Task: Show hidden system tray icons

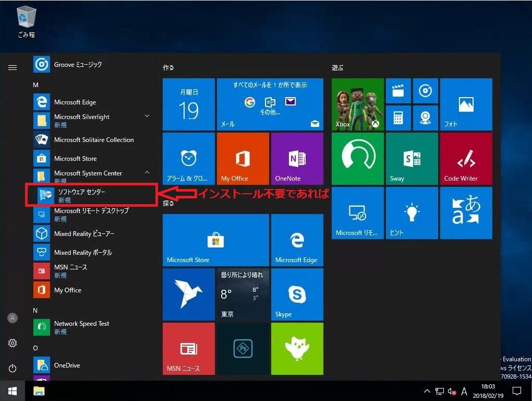Action: (x=427, y=391)
